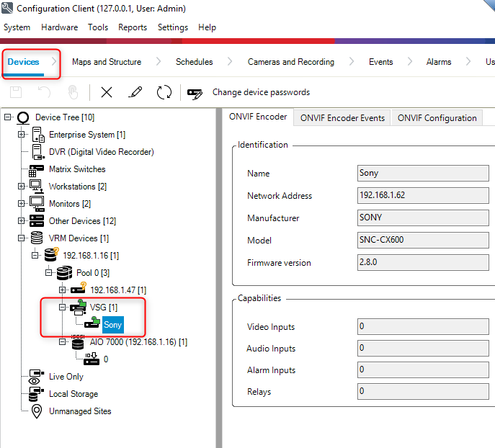The image size is (495, 448).
Task: Click the Network Address input field
Action: pyautogui.click(x=424, y=196)
